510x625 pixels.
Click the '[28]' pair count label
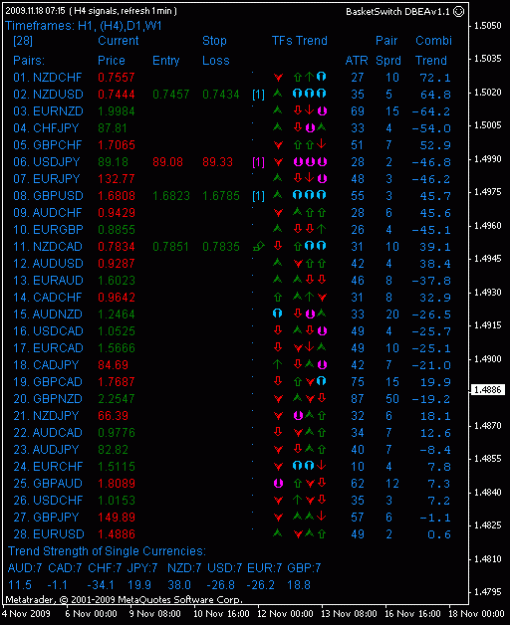click(x=23, y=41)
